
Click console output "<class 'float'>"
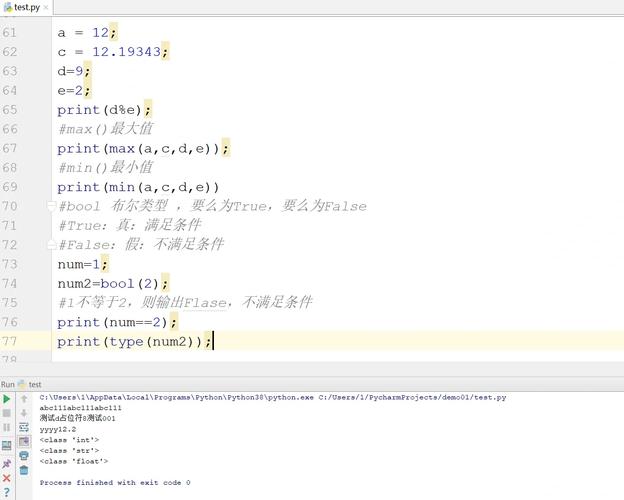(x=74, y=461)
